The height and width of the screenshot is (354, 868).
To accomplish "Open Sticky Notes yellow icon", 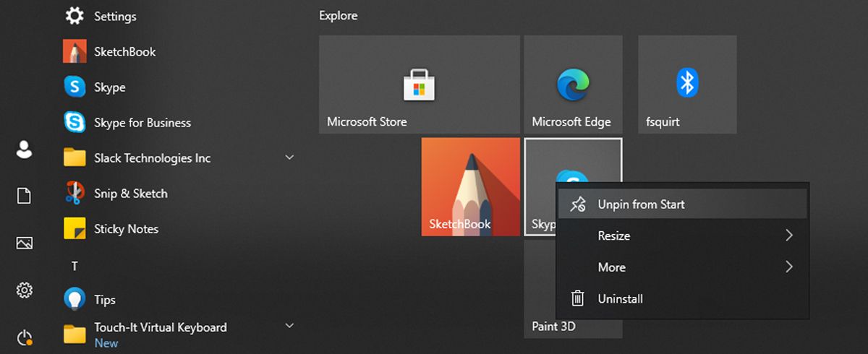I will click(75, 228).
